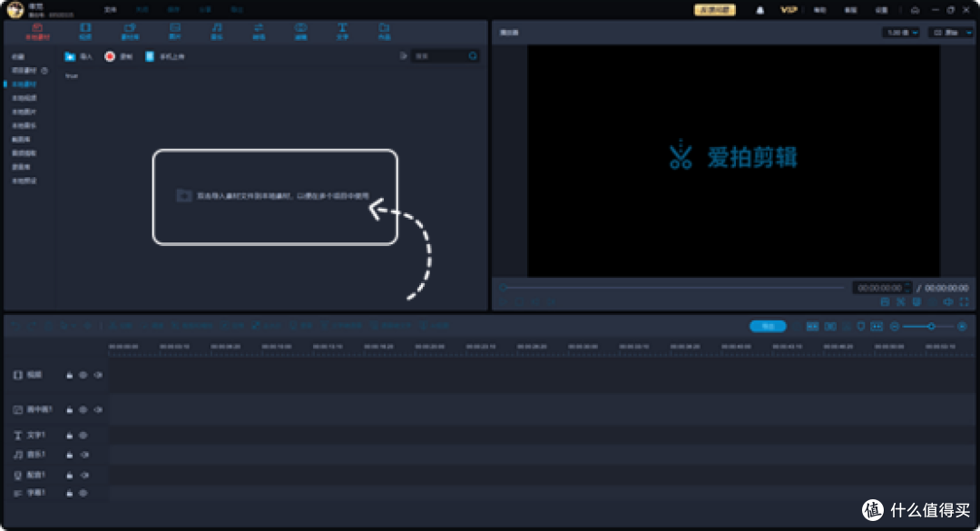Click the import material hint in center panel

click(275, 196)
